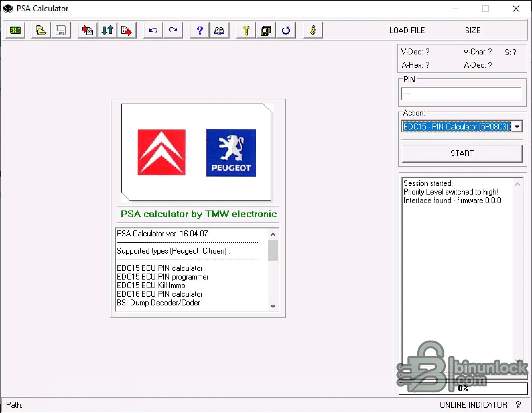This screenshot has height=413, width=532.
Task: Select 'EDC15 ECU Kill Immo' line
Action: pyautogui.click(x=151, y=286)
